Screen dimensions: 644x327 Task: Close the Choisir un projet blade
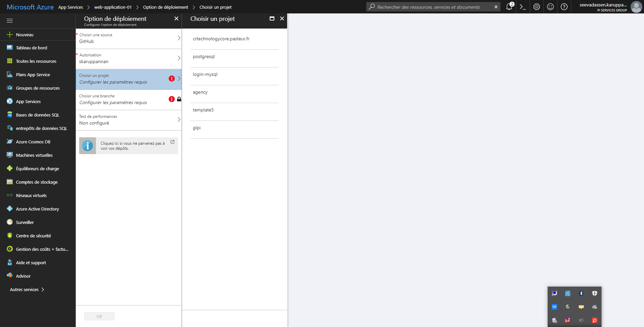(282, 18)
